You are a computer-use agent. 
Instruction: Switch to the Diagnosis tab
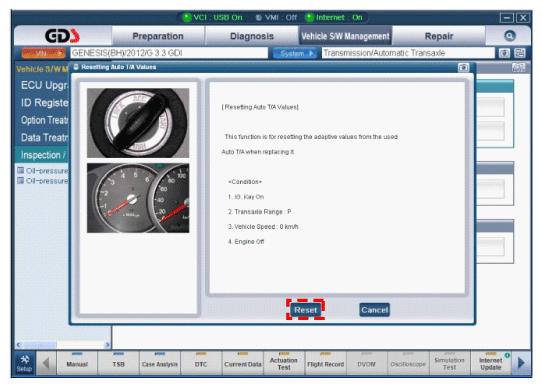coord(252,36)
